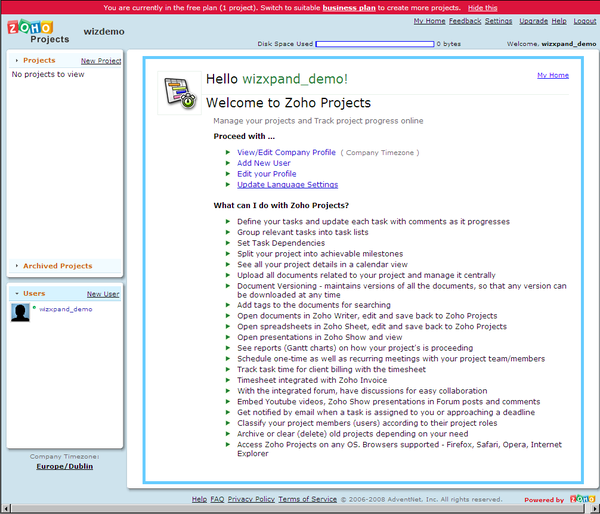Viewport: 600px width, 514px height.
Task: Open the New Project link
Action: [101, 61]
